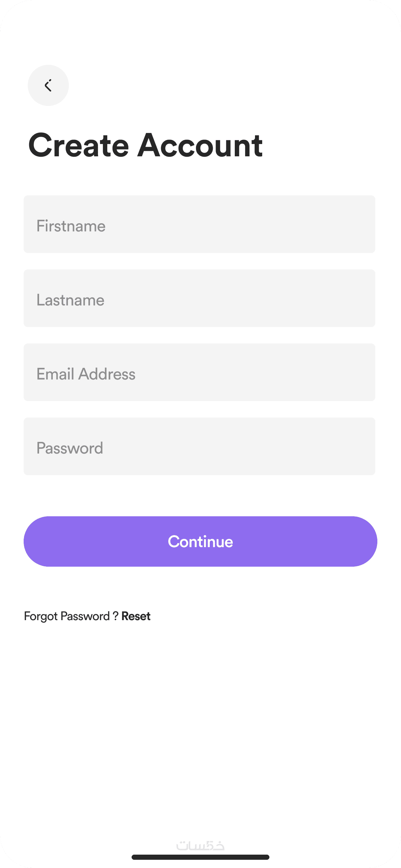Screen dimensions: 401x868
Task: Open the Reset password link
Action: click(136, 616)
